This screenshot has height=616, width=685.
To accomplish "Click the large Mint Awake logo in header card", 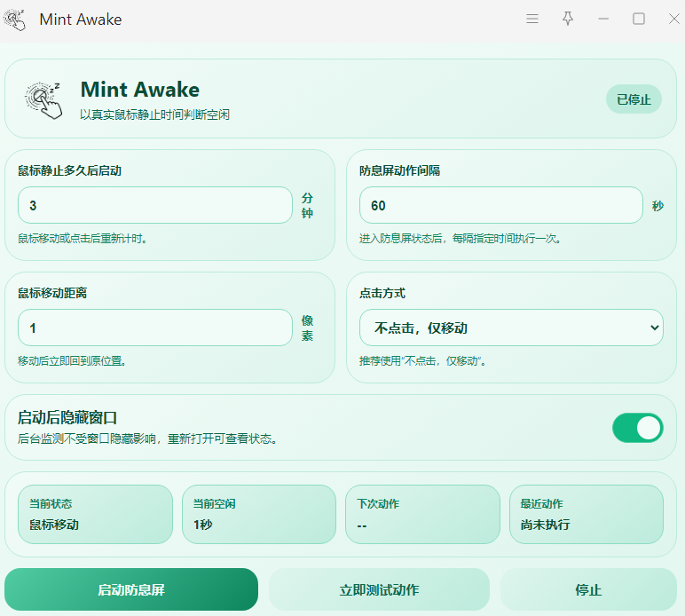I will (43, 100).
